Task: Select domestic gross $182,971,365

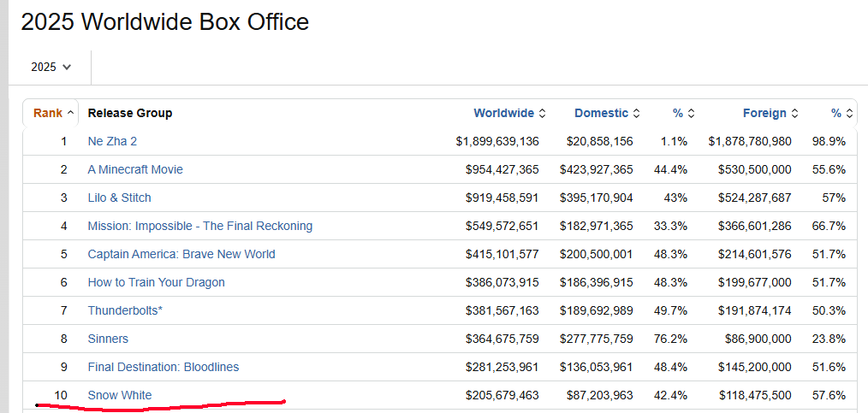Action: coord(596,226)
